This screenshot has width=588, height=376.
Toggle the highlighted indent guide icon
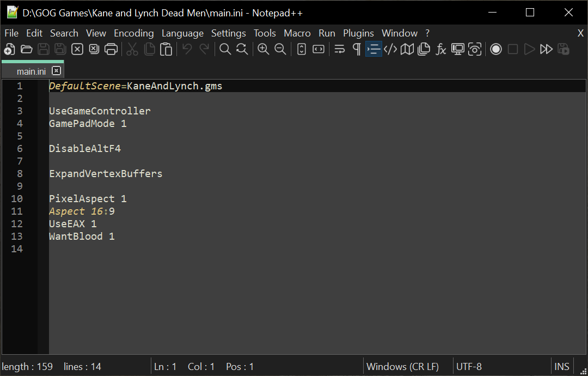point(373,49)
